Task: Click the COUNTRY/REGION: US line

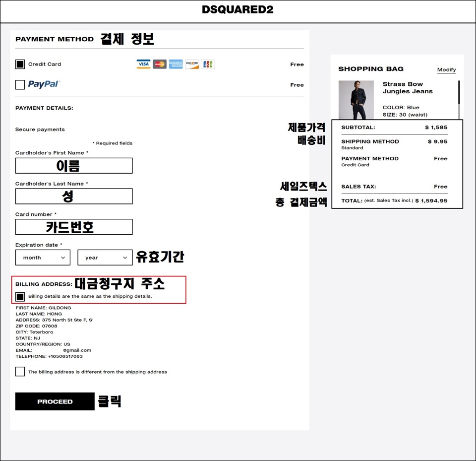Action: tap(43, 344)
